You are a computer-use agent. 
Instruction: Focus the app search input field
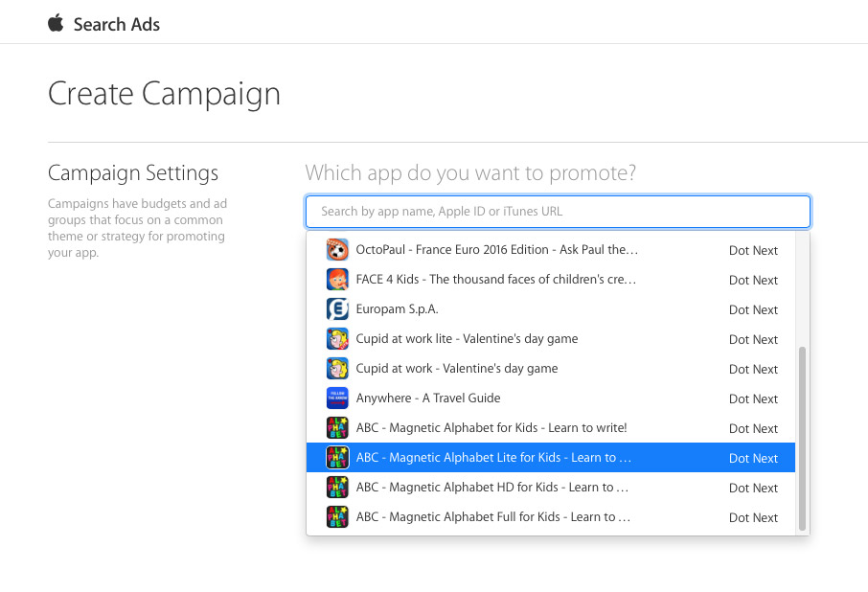point(558,212)
